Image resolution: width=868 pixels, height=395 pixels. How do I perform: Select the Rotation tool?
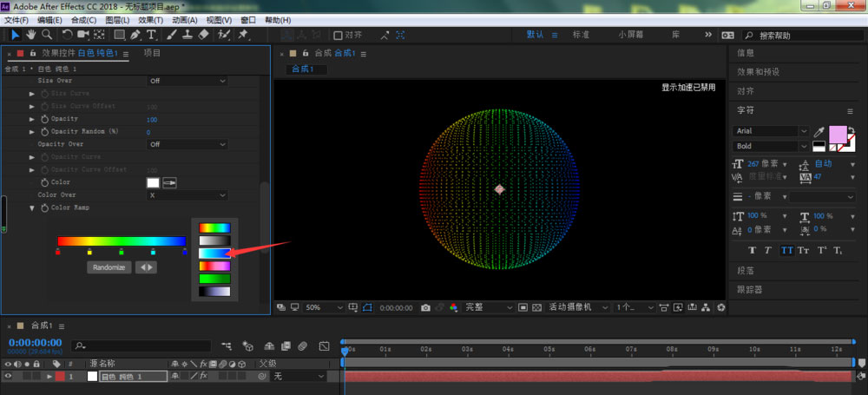point(68,35)
